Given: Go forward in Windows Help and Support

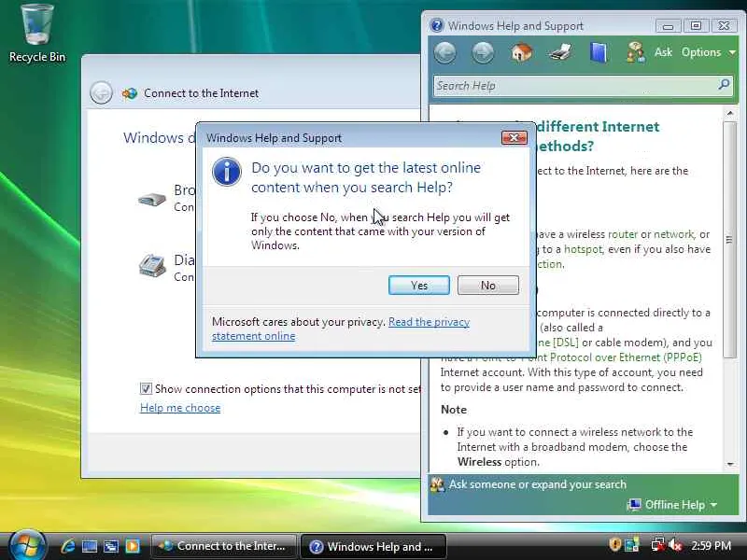Looking at the screenshot, I should coord(483,52).
